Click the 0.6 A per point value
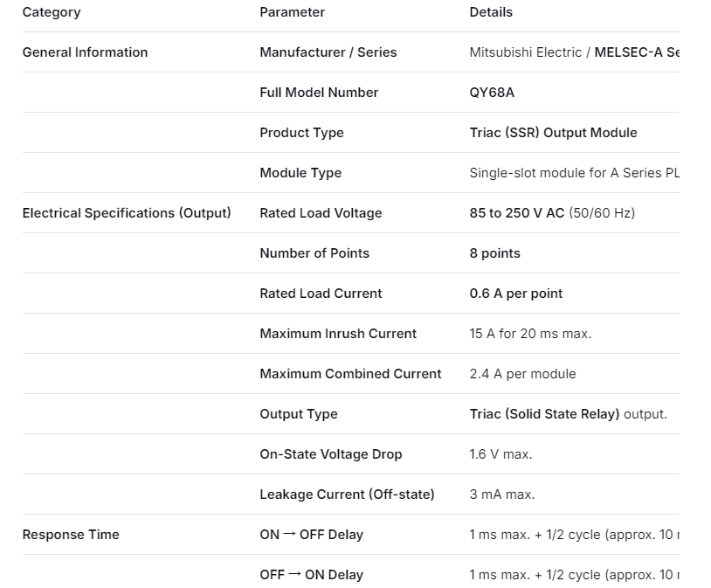This screenshot has height=588, width=711. click(516, 294)
